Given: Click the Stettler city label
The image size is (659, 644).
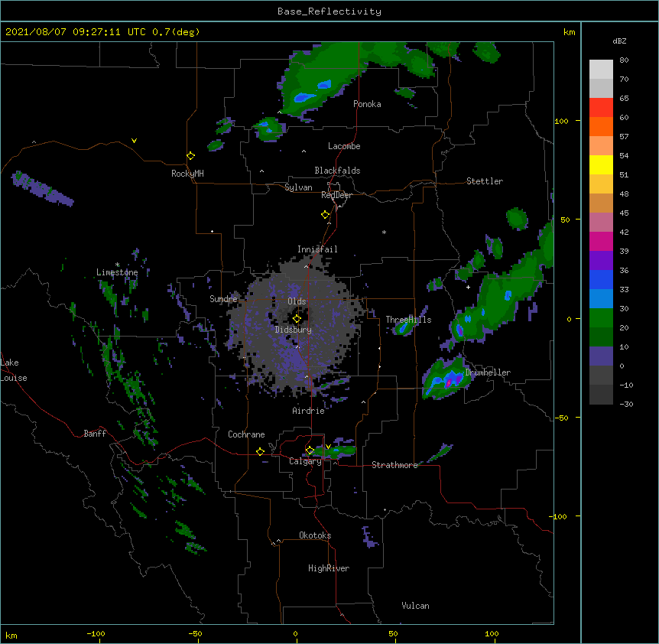Looking at the screenshot, I should coord(485,181).
